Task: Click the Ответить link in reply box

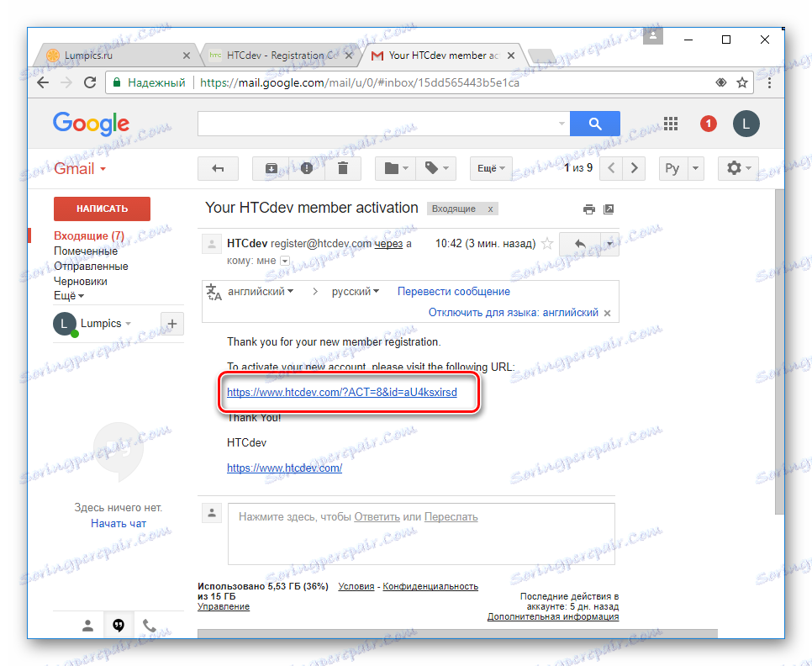Action: [x=377, y=517]
